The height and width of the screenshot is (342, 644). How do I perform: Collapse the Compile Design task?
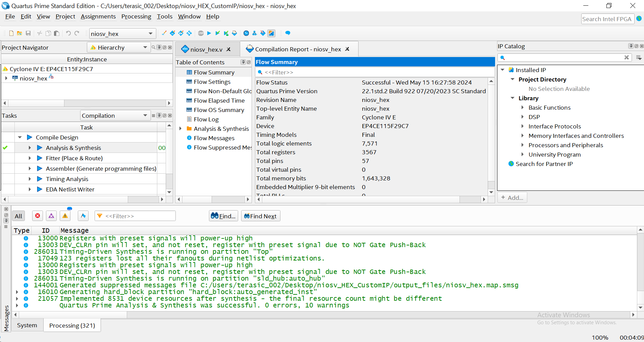(x=20, y=137)
